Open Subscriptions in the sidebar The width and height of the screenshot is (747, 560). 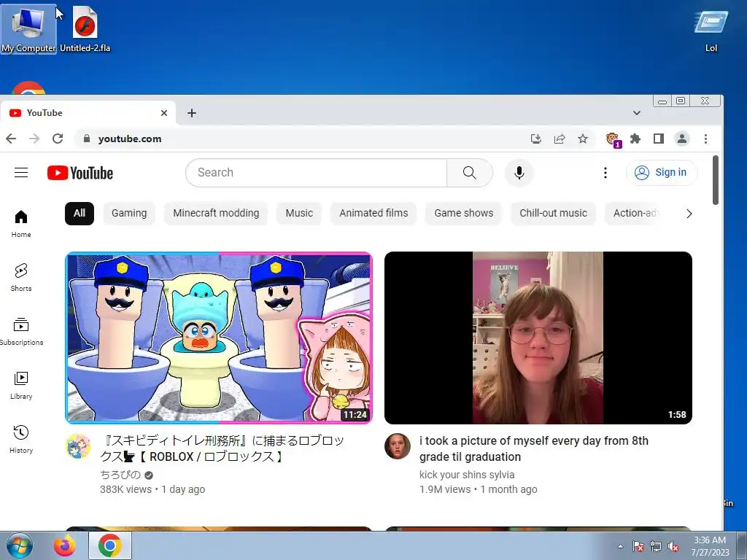tap(21, 332)
